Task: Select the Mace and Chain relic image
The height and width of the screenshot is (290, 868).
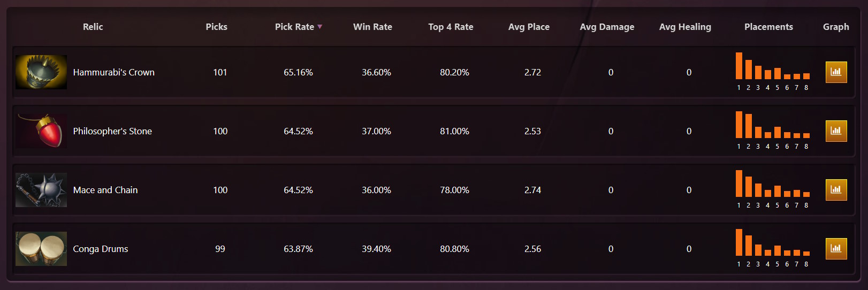Action: tap(41, 190)
